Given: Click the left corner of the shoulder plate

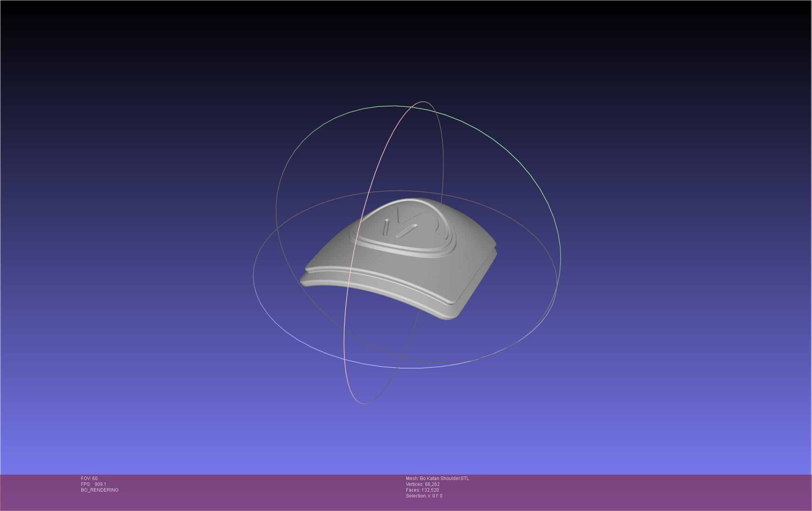Looking at the screenshot, I should [x=306, y=277].
